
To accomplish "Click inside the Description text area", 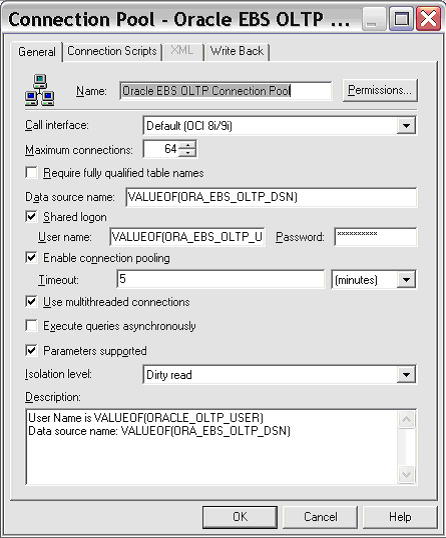I will (212, 447).
